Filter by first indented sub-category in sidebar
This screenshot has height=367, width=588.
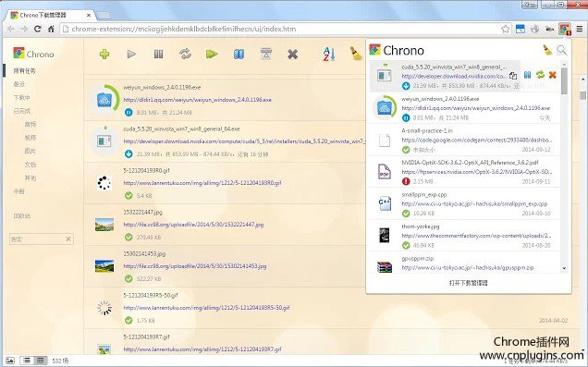(x=31, y=125)
